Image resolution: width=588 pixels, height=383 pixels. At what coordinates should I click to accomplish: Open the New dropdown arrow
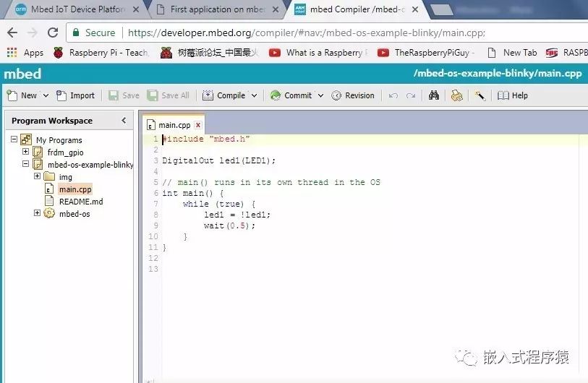46,95
